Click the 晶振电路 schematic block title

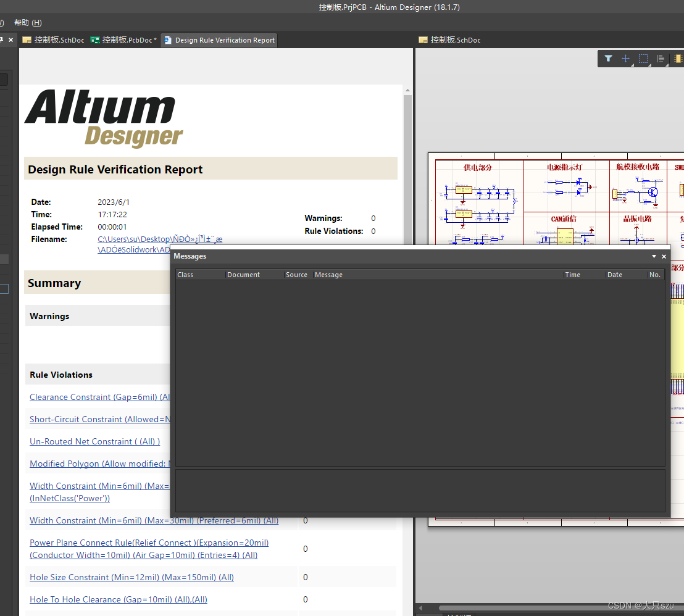(x=637, y=219)
